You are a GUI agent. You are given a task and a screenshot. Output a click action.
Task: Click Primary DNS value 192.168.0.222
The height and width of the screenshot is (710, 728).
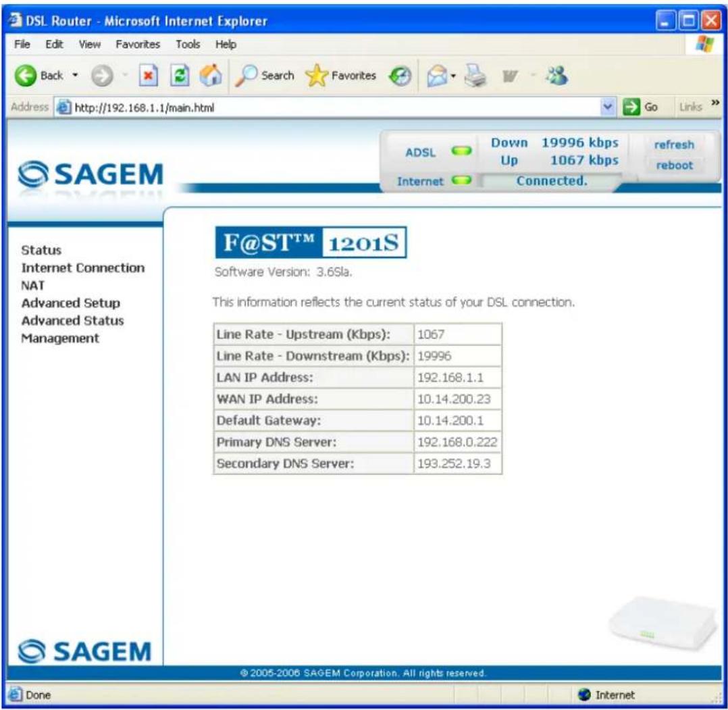[x=457, y=442]
